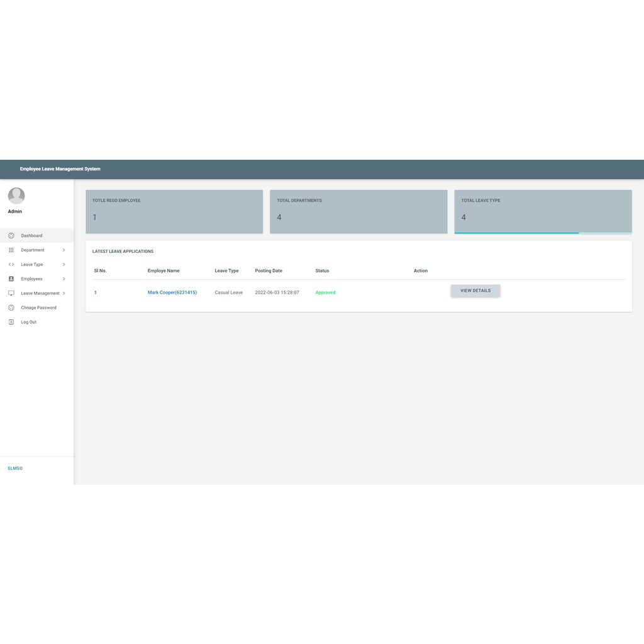644x644 pixels.
Task: Open the Dashboard menu item
Action: (31, 236)
